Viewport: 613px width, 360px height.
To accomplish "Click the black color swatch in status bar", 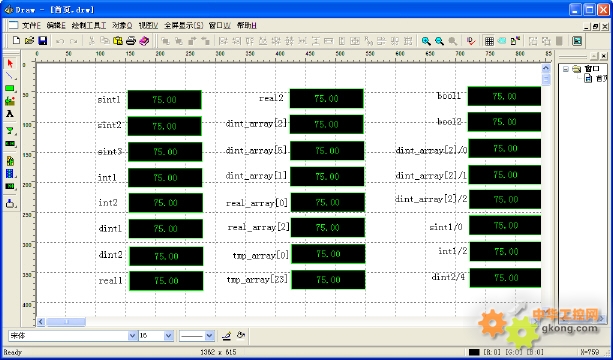I will [x=474, y=352].
